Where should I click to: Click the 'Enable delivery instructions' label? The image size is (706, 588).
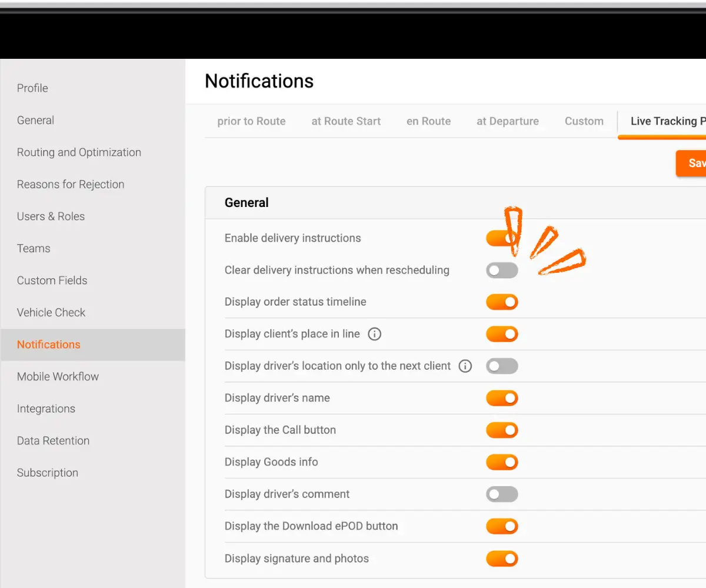pyautogui.click(x=292, y=238)
